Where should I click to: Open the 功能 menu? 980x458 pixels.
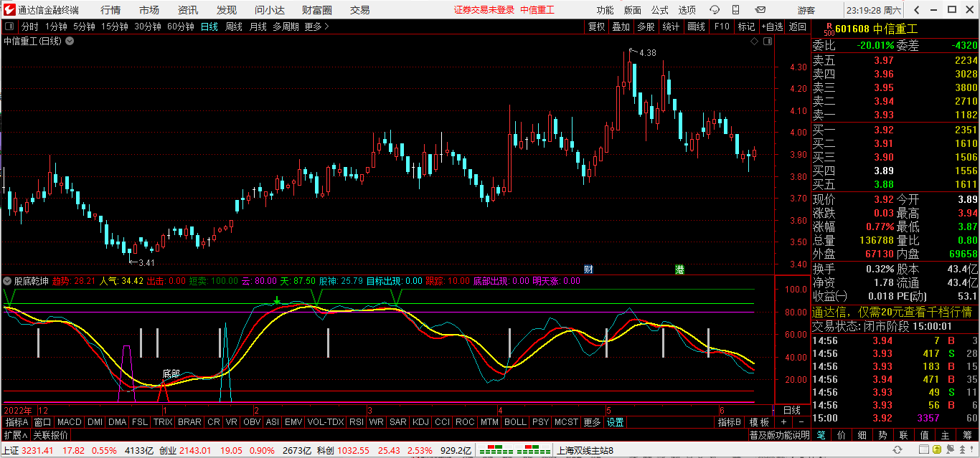(606, 10)
